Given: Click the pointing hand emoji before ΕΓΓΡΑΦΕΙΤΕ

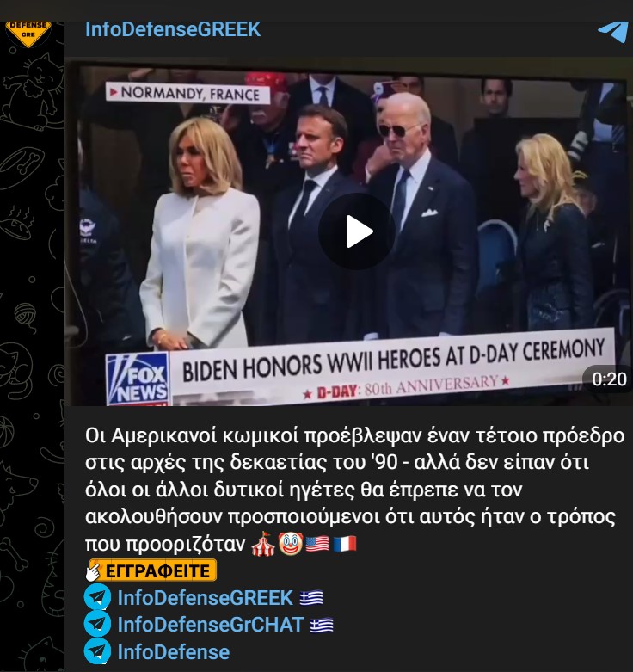Looking at the screenshot, I should 92,571.
